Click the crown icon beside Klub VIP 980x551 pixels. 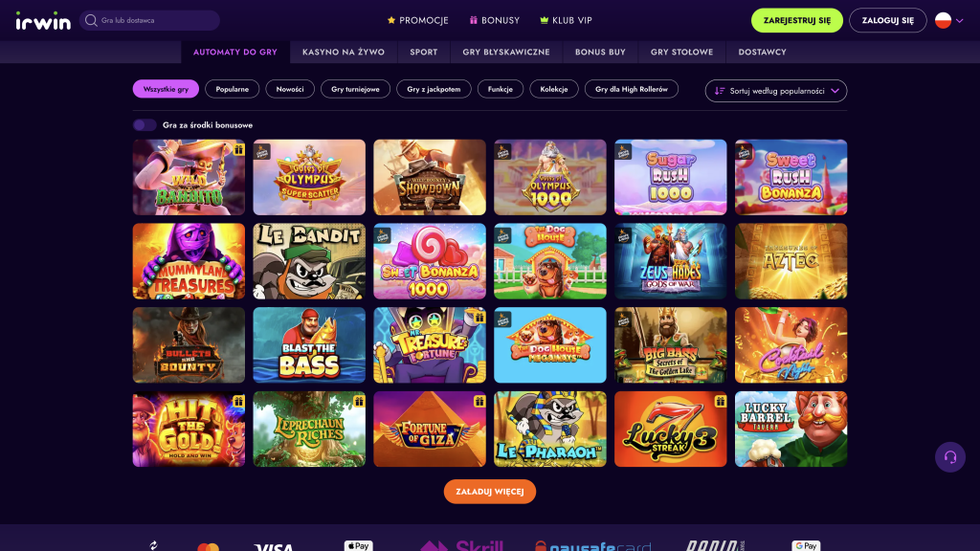544,21
